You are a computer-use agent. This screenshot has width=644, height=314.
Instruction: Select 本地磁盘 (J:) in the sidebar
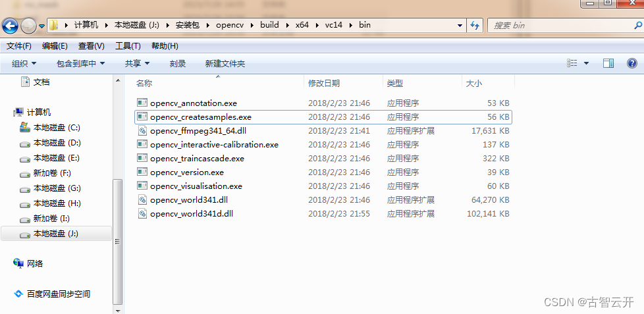56,234
